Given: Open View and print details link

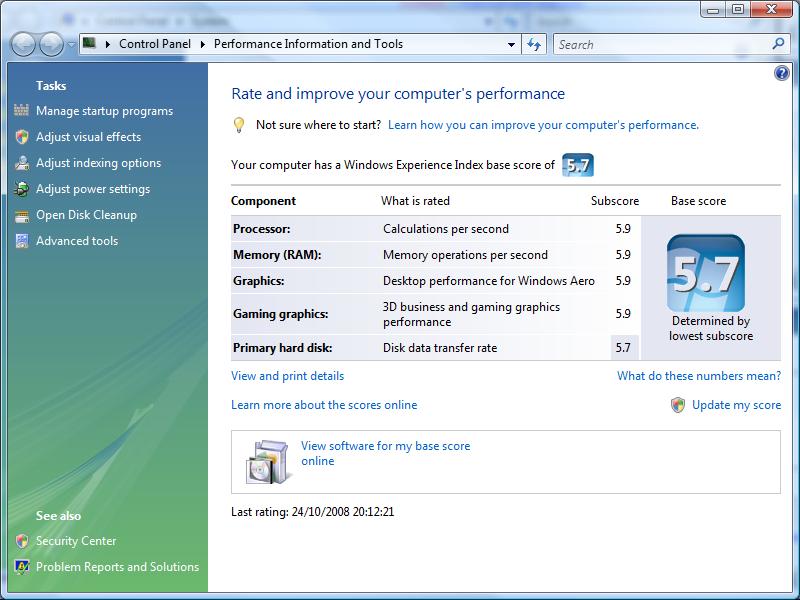Looking at the screenshot, I should tap(288, 376).
